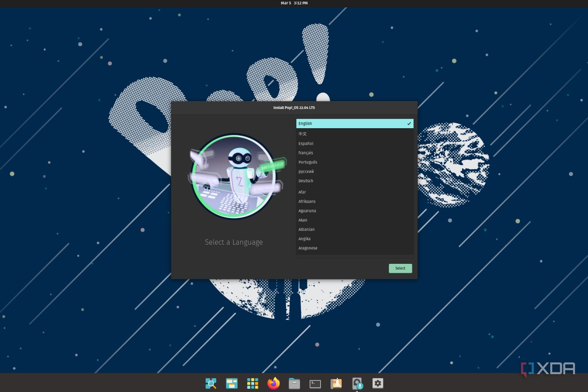
Task: Open the Pop!_Shop rocket icon
Action: 336,383
